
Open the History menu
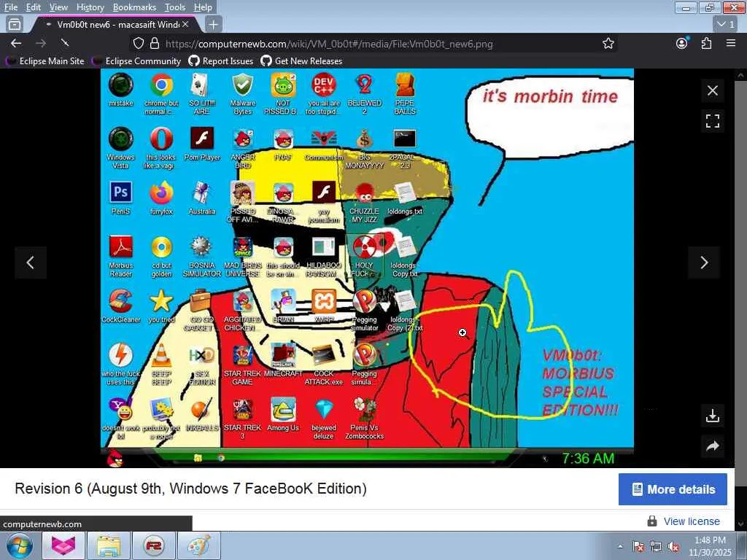(90, 7)
